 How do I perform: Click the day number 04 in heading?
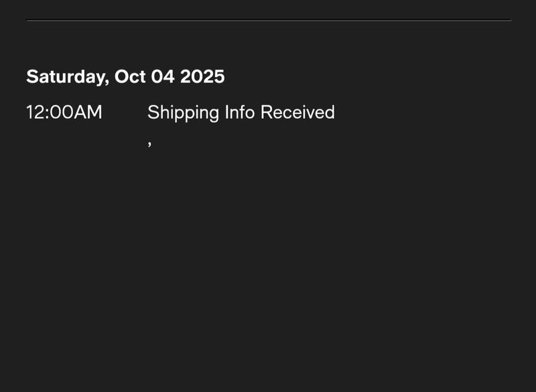coord(163,76)
